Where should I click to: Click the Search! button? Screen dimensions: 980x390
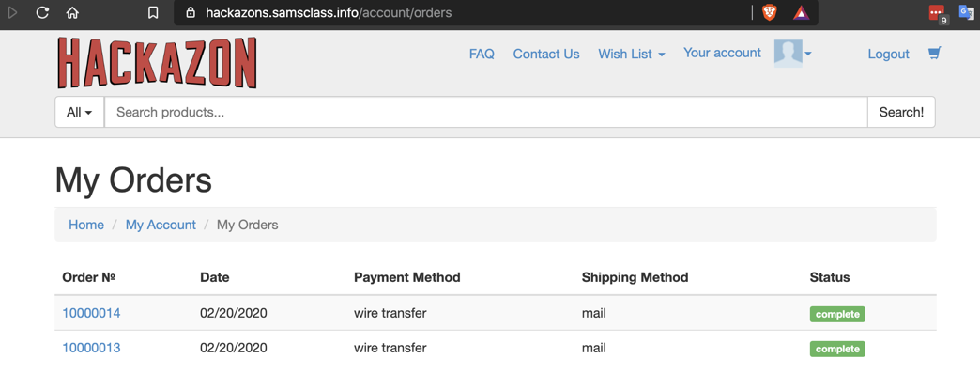coord(901,112)
